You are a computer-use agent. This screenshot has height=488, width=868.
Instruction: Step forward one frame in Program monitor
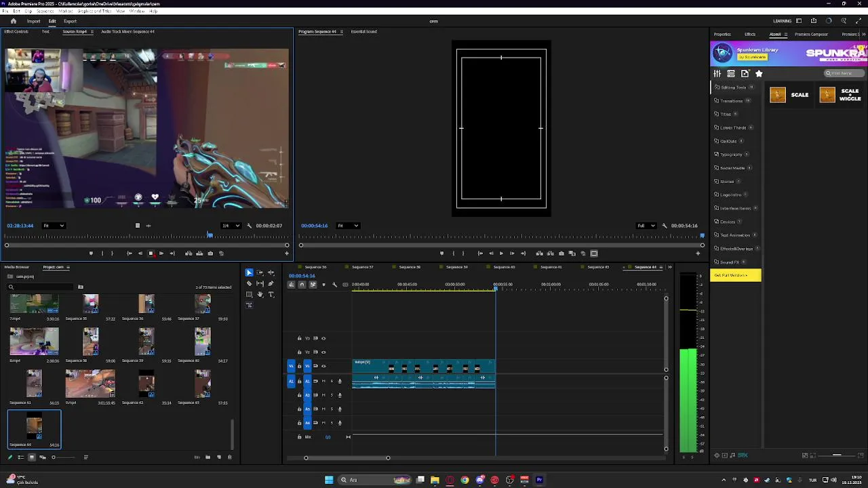(x=512, y=253)
